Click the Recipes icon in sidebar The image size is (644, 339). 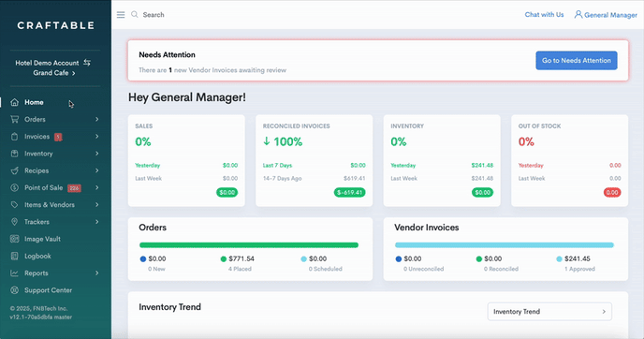coord(14,170)
